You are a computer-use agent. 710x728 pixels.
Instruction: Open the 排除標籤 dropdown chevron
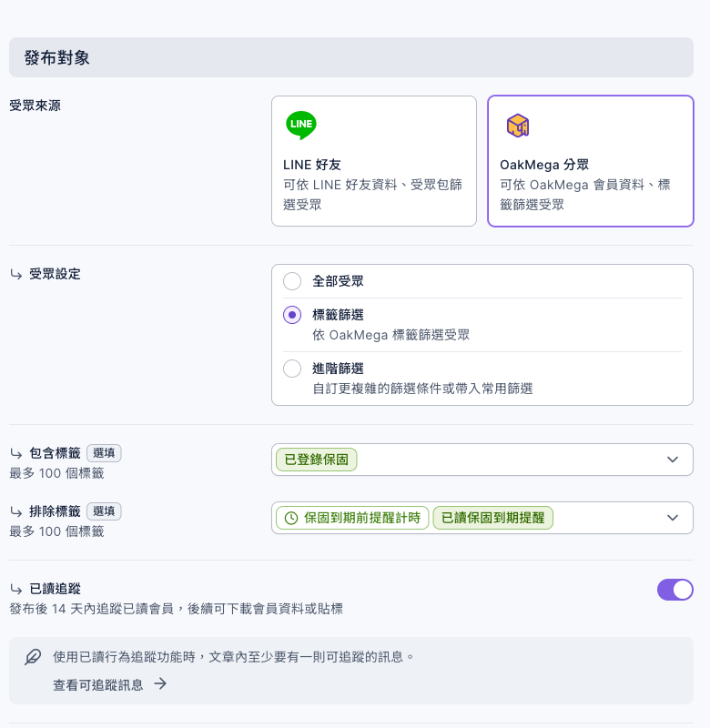click(673, 518)
